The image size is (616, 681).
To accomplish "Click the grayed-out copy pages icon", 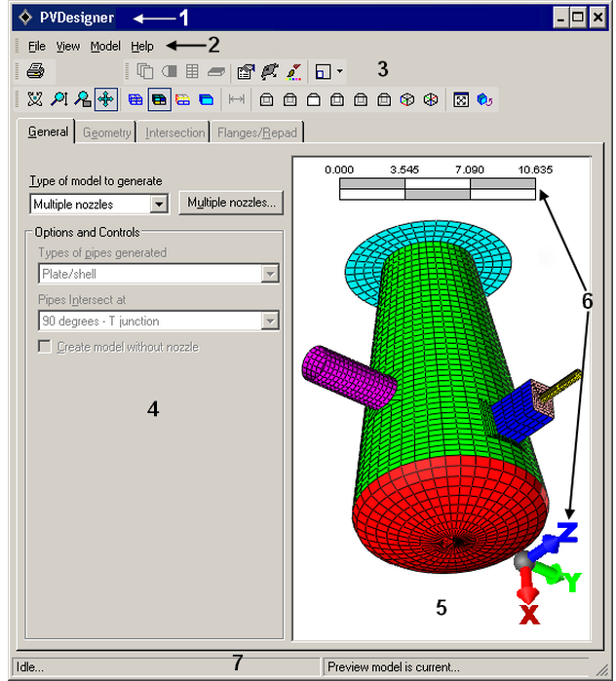I will pyautogui.click(x=145, y=71).
